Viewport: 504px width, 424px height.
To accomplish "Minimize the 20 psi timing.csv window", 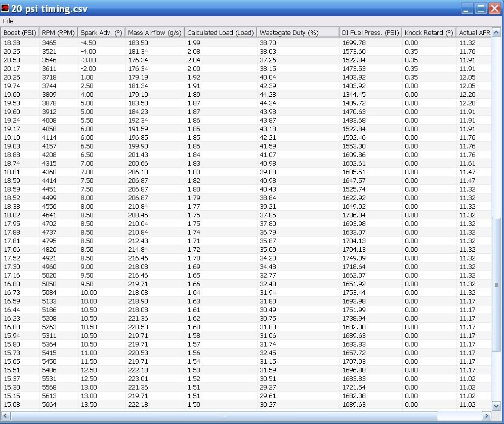I will [467, 9].
